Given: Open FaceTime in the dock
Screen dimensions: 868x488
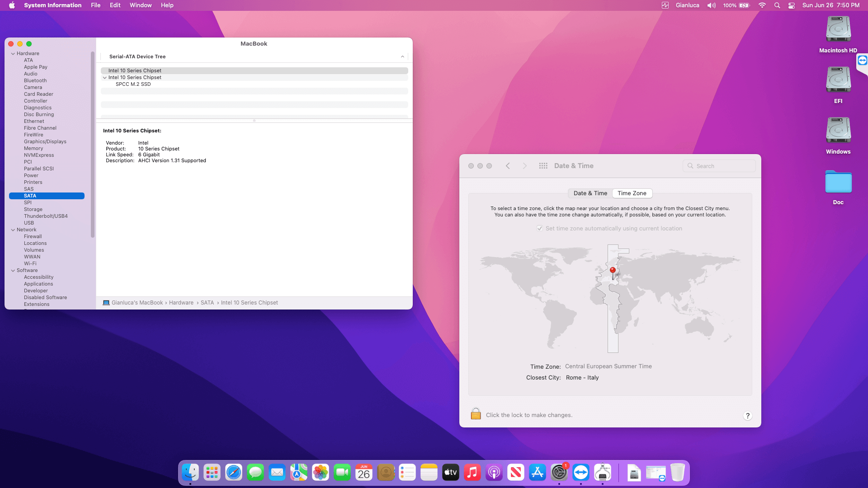Looking at the screenshot, I should (342, 473).
